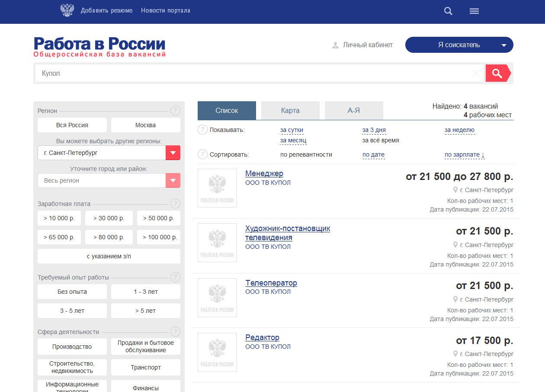The width and height of the screenshot is (545, 392).
Task: Open the hamburger menu in top bar
Action: (x=474, y=11)
